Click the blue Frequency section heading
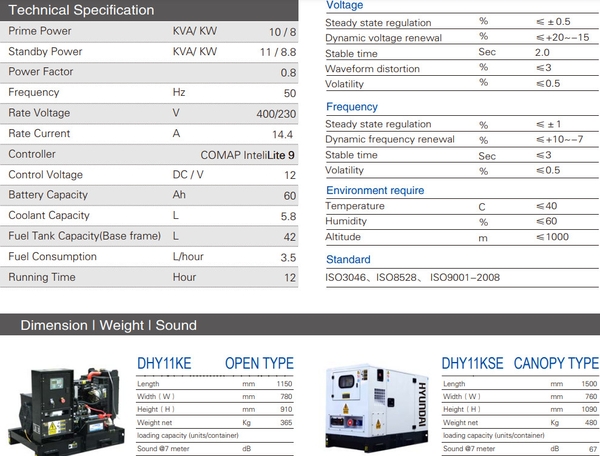Image resolution: width=600 pixels, height=456 pixels. coord(352,107)
